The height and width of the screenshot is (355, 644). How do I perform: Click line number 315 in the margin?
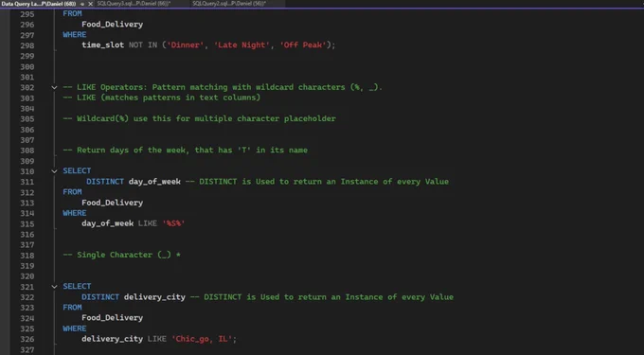(x=27, y=224)
